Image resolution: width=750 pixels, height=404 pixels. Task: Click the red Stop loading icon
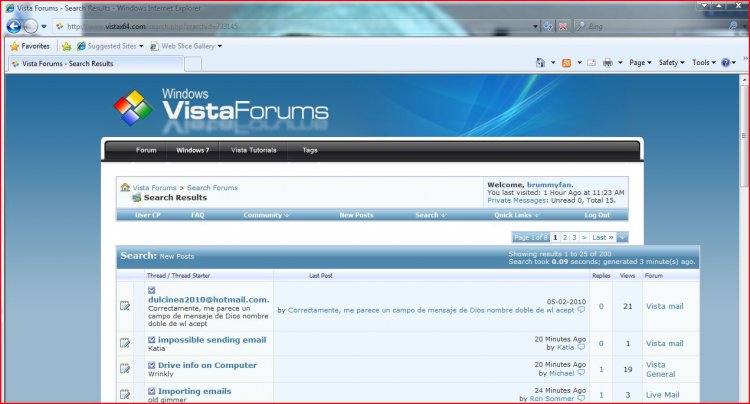563,27
